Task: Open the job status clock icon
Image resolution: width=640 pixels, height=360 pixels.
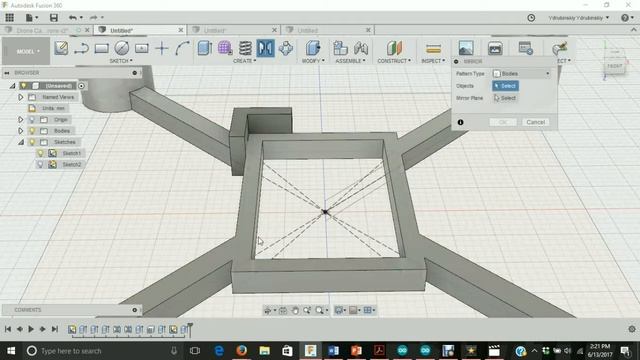Action: (x=531, y=18)
